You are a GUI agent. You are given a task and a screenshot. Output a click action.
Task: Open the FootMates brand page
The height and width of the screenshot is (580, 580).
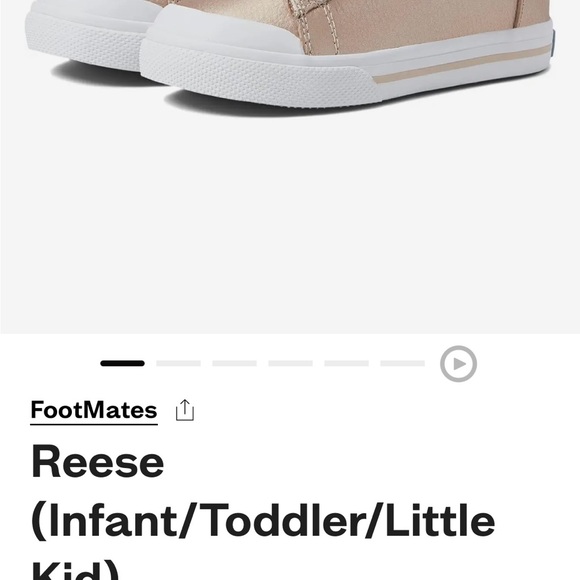click(x=94, y=410)
